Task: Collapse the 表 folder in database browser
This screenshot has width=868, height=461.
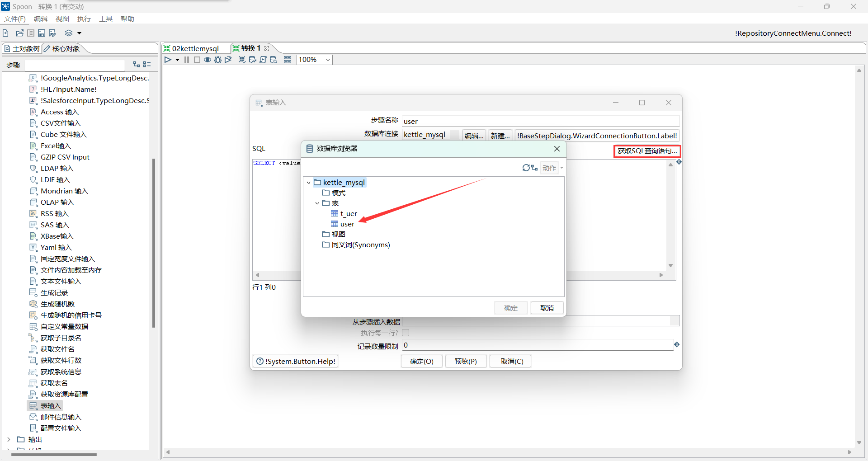Action: (317, 203)
